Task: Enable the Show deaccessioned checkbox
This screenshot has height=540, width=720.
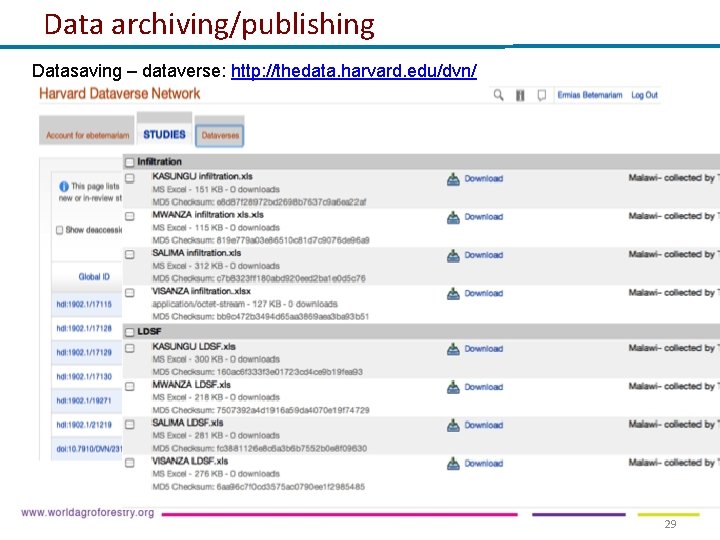Action: click(x=59, y=230)
